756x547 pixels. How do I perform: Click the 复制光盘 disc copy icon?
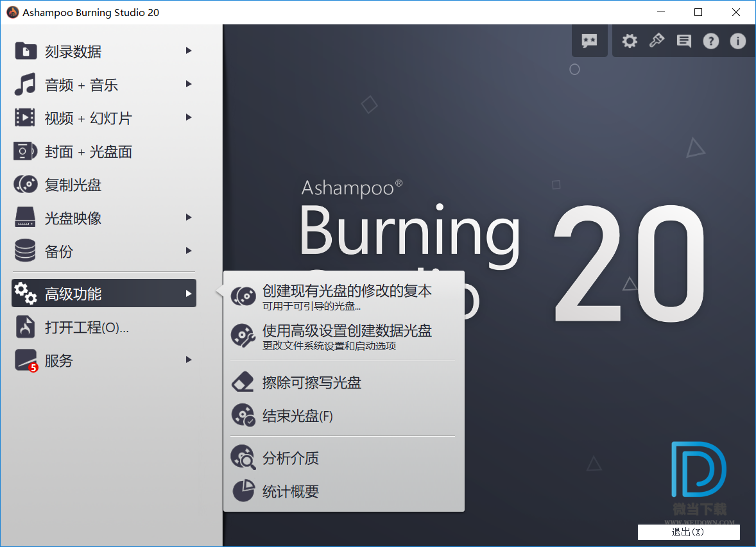pyautogui.click(x=26, y=185)
